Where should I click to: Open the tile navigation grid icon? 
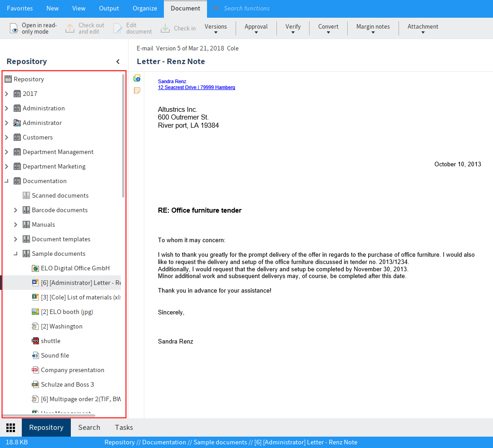(10, 428)
